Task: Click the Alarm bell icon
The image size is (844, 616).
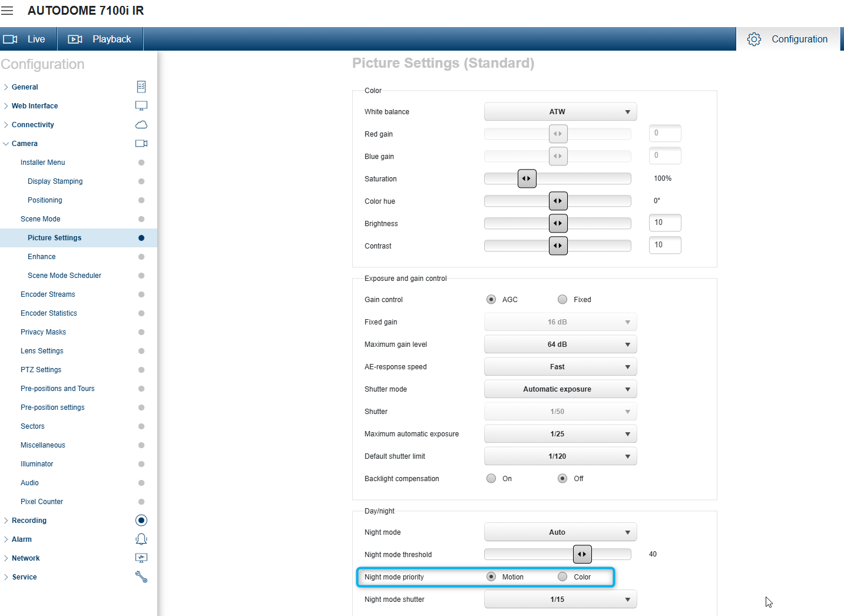Action: (x=141, y=539)
